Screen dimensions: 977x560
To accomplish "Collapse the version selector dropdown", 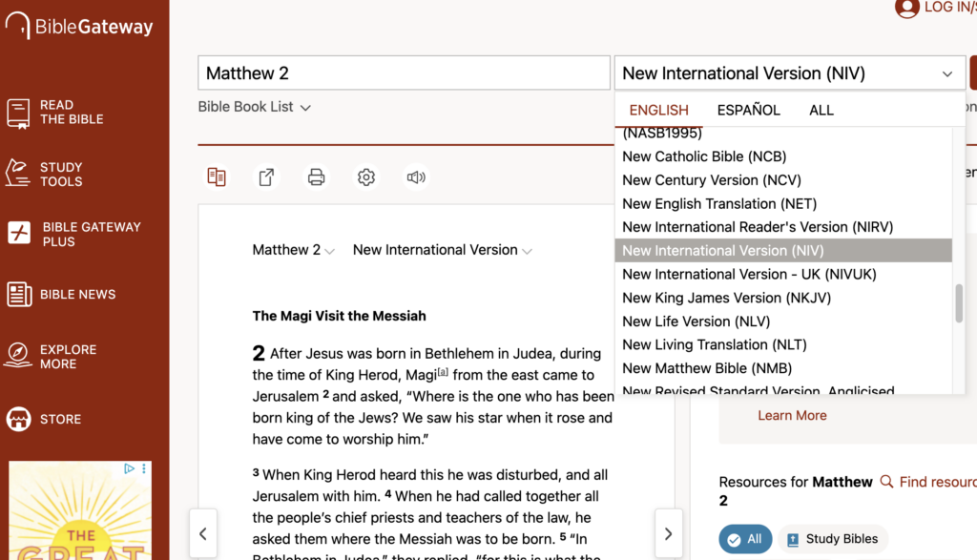I will pyautogui.click(x=946, y=73).
